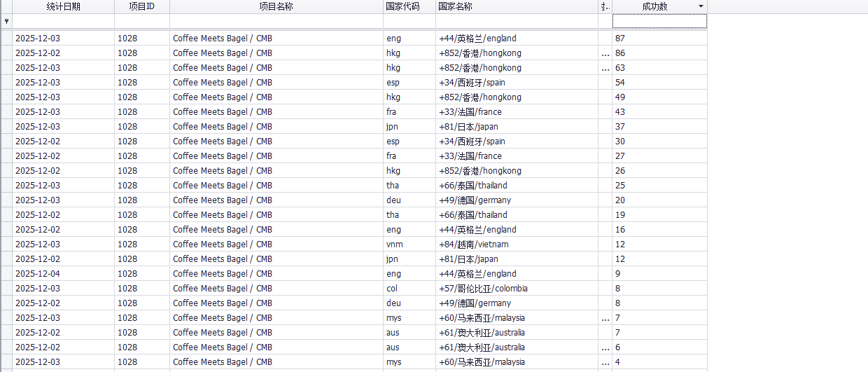Select the cell with success count 9
This screenshot has width=868, height=372.
pyautogui.click(x=659, y=274)
